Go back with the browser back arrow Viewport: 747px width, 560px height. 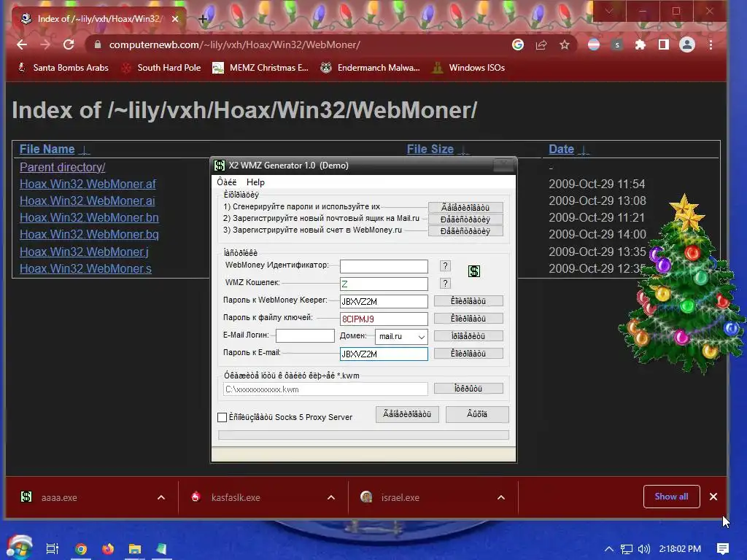tap(22, 44)
